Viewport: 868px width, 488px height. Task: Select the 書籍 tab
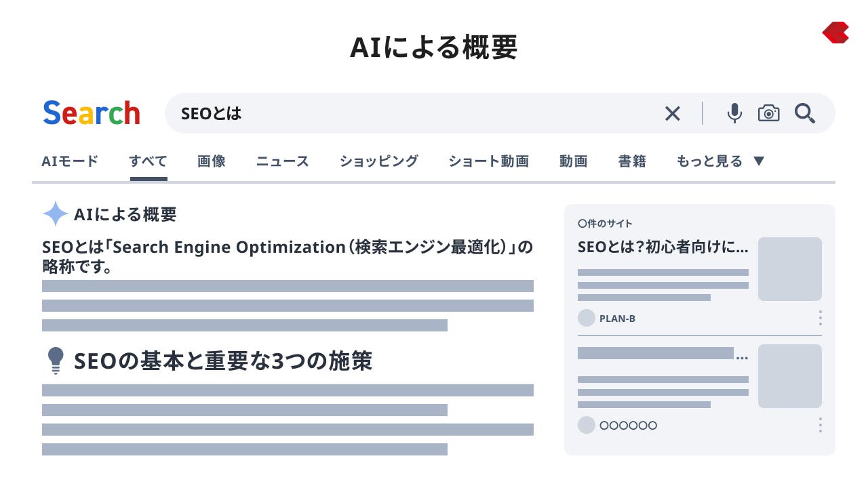pyautogui.click(x=632, y=161)
